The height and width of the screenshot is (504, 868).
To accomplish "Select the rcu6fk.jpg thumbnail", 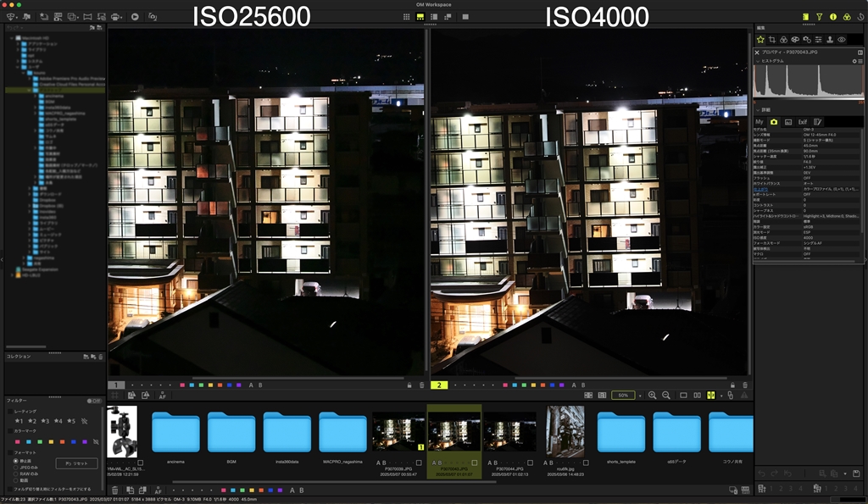I will [x=565, y=431].
